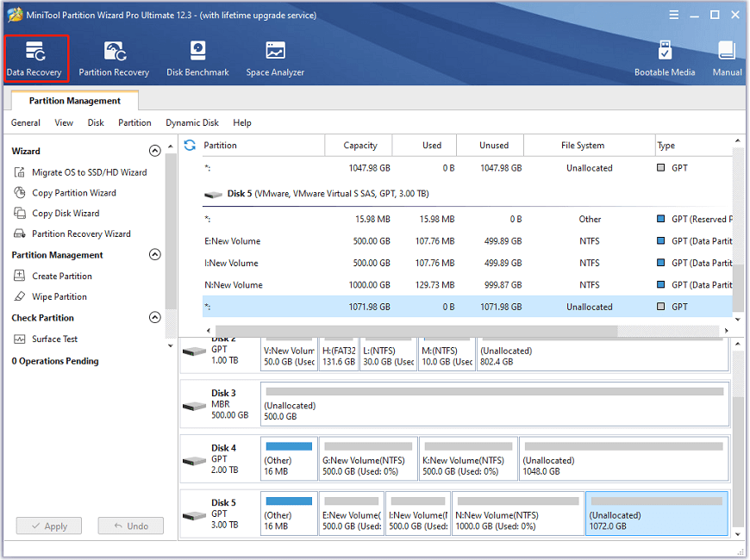This screenshot has width=750, height=560.
Task: Open the Help menu
Action: (242, 123)
